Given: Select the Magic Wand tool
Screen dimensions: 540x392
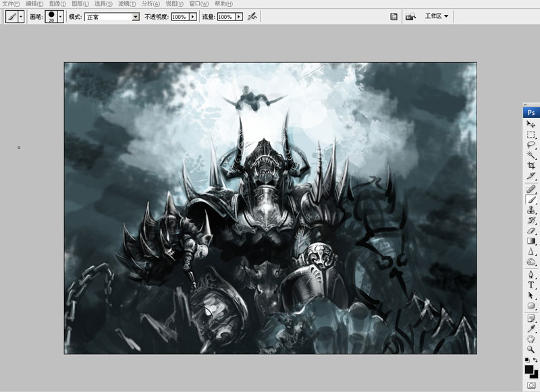Looking at the screenshot, I should (531, 155).
